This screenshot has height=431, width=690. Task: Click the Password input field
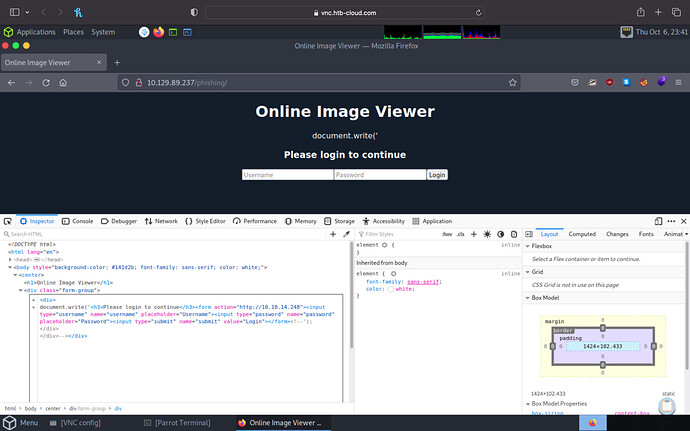[x=380, y=175]
